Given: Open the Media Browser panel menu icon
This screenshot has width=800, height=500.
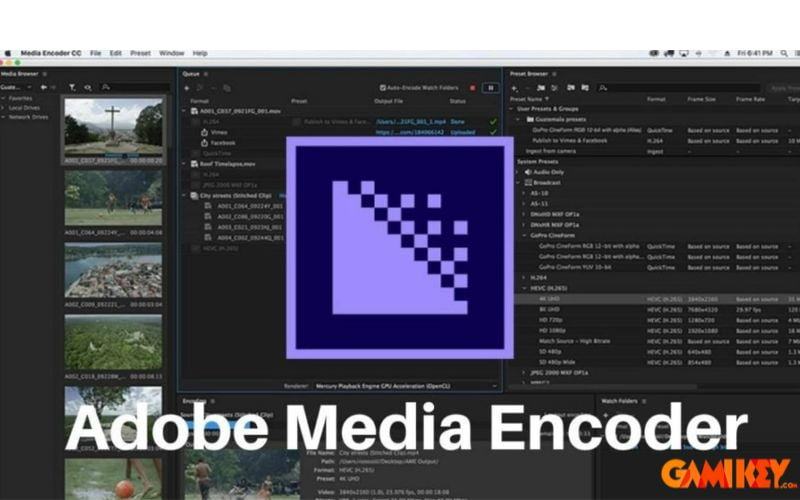Looking at the screenshot, I should (x=44, y=74).
